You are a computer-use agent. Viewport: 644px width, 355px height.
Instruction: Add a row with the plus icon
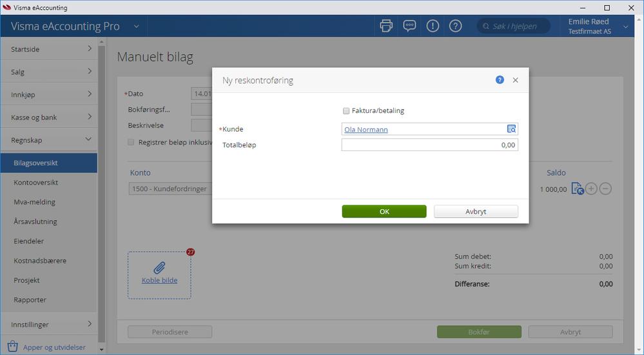[x=591, y=189]
